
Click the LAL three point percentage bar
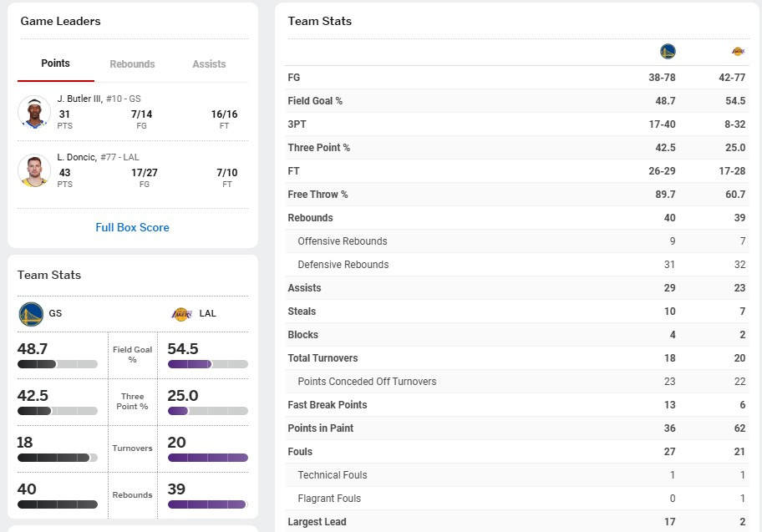coord(208,411)
